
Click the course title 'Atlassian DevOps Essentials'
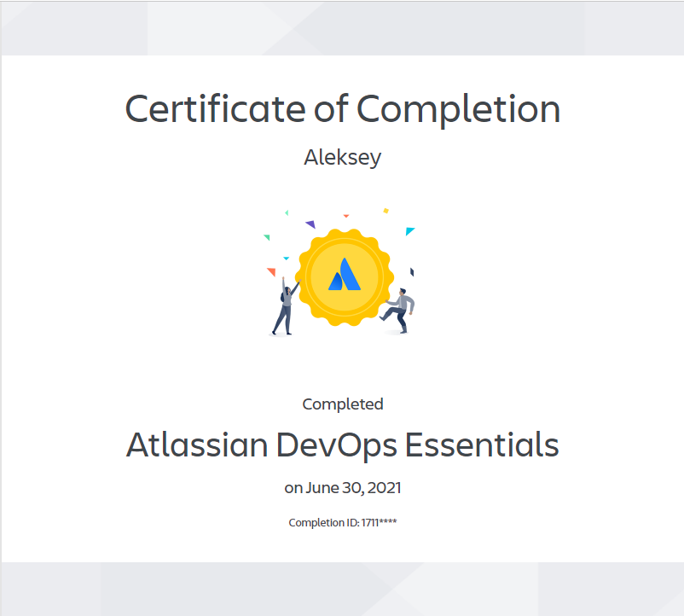[x=343, y=445]
